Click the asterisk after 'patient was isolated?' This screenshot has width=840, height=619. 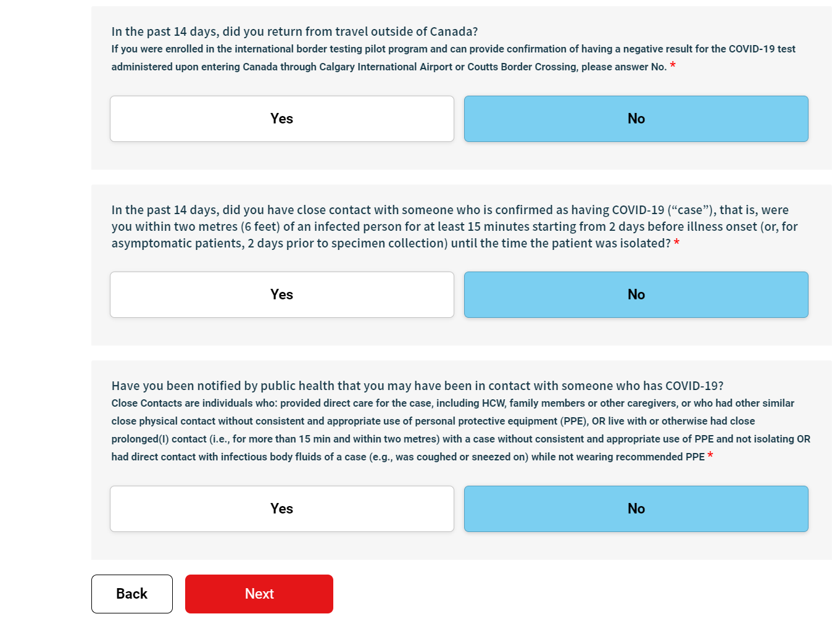click(x=676, y=243)
